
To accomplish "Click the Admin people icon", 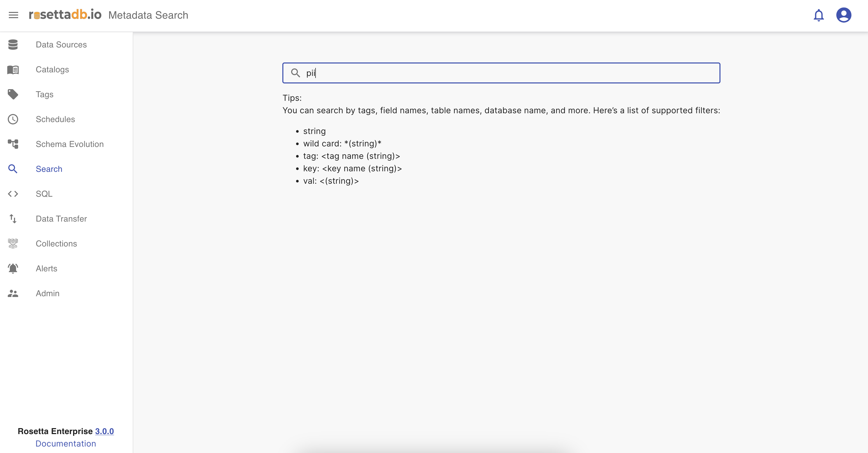I will (13, 293).
